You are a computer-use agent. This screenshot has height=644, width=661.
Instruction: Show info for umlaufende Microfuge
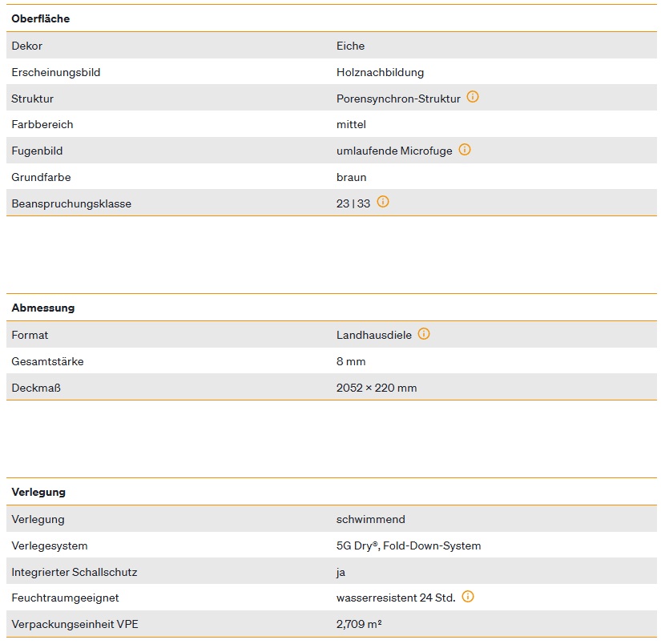tap(465, 149)
